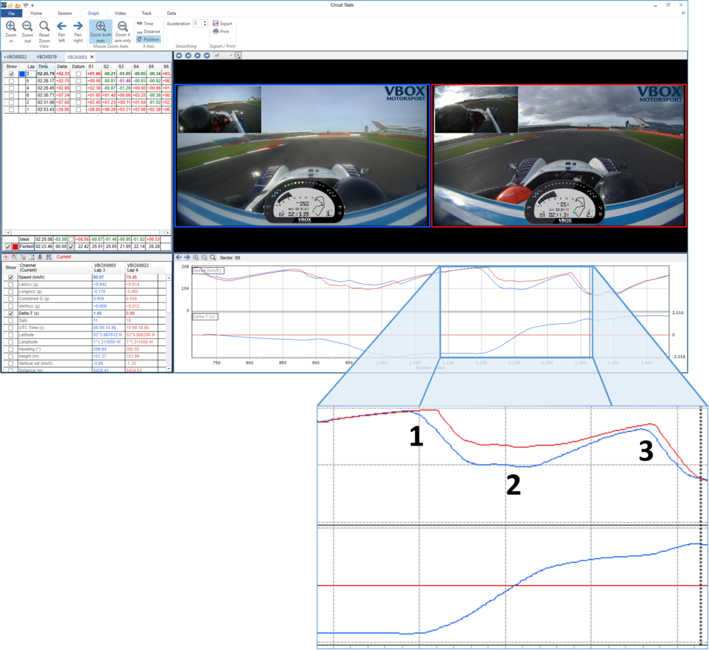This screenshot has height=650, width=709.
Task: Close the VBOX0003 file tab
Action: click(x=92, y=57)
